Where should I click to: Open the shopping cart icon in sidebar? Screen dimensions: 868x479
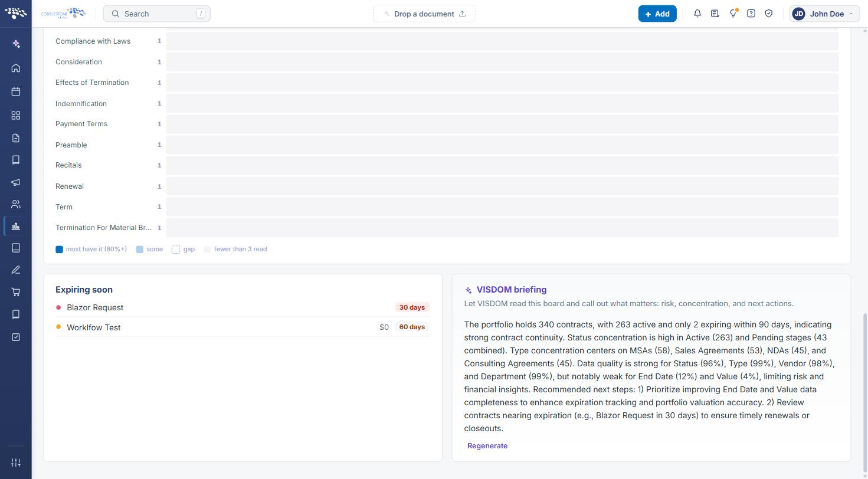tap(16, 292)
